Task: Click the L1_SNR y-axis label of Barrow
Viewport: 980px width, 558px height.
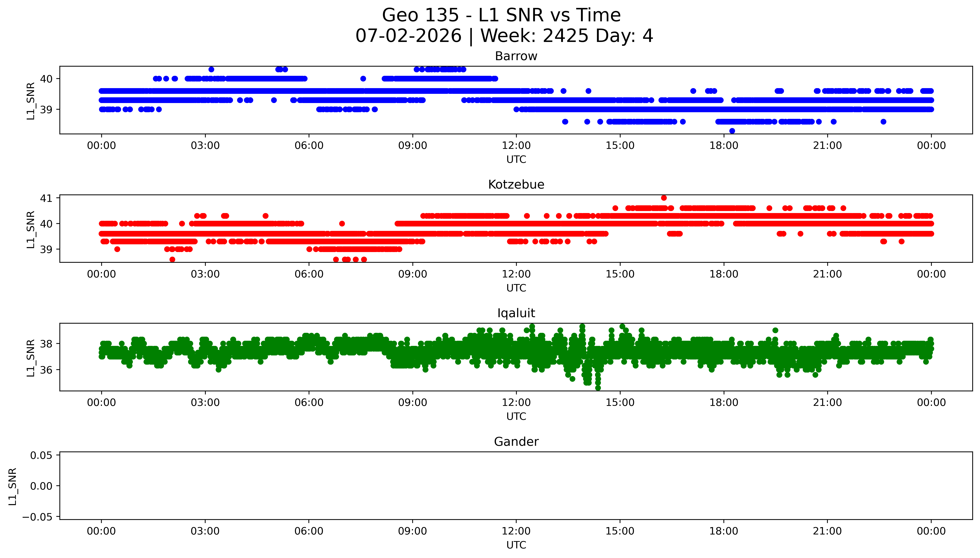Action: coord(31,100)
